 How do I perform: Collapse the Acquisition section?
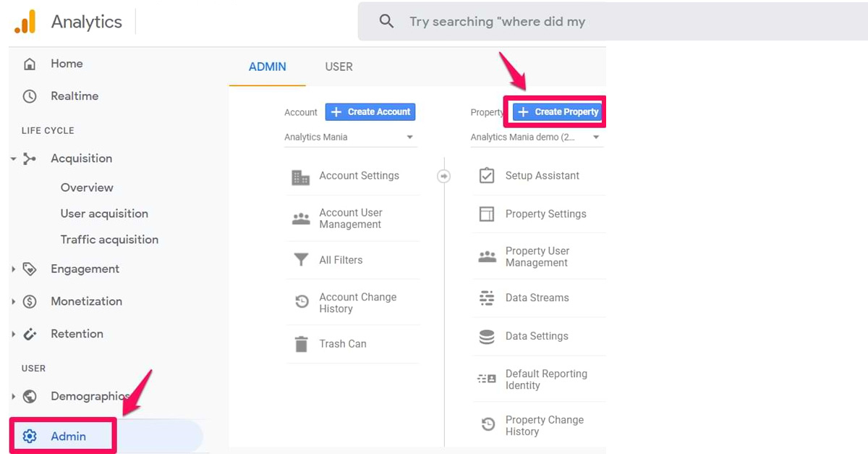14,159
